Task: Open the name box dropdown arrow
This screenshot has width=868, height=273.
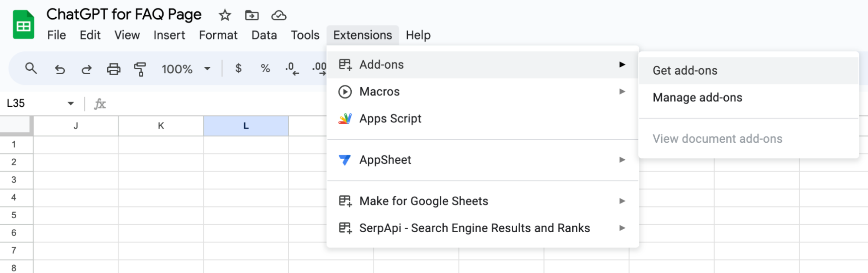Action: pos(70,103)
